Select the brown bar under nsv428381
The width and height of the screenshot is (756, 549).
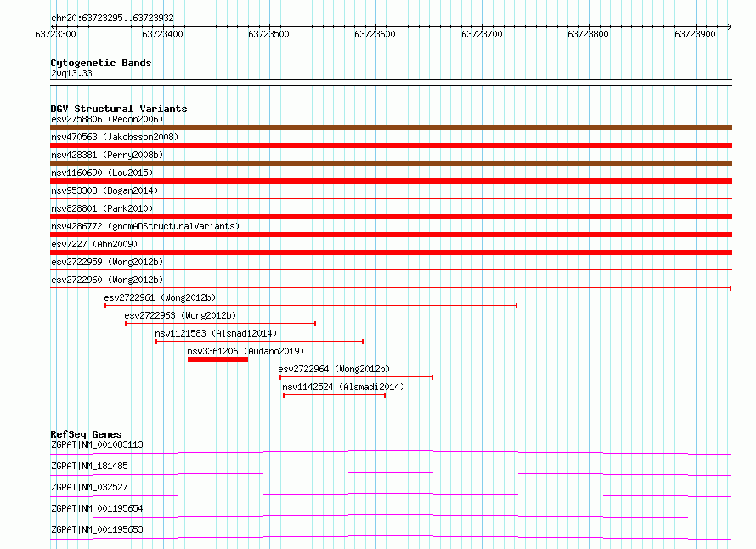(391, 163)
